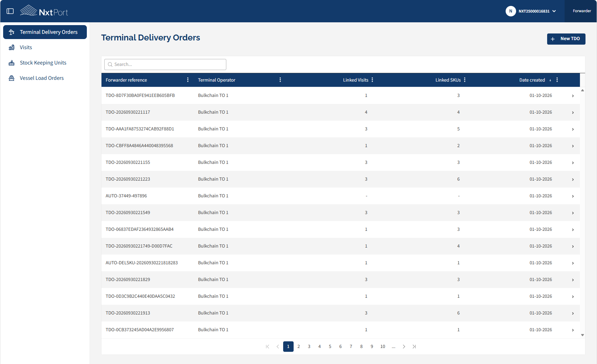Go to last page of results
The image size is (597, 364).
(414, 347)
